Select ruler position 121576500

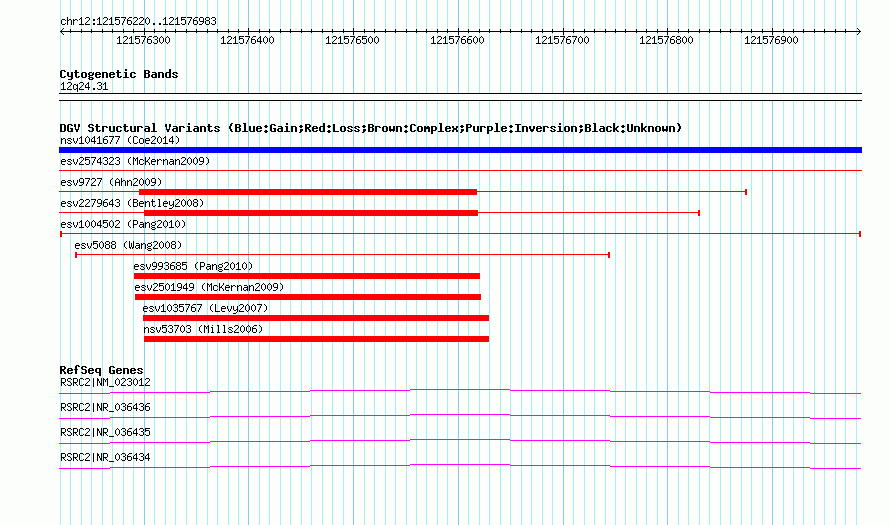pos(352,40)
